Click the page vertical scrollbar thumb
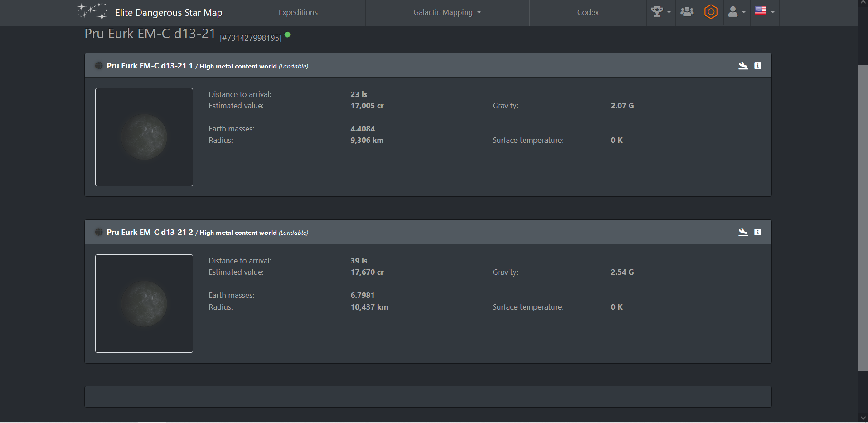This screenshot has height=423, width=868. 863,218
